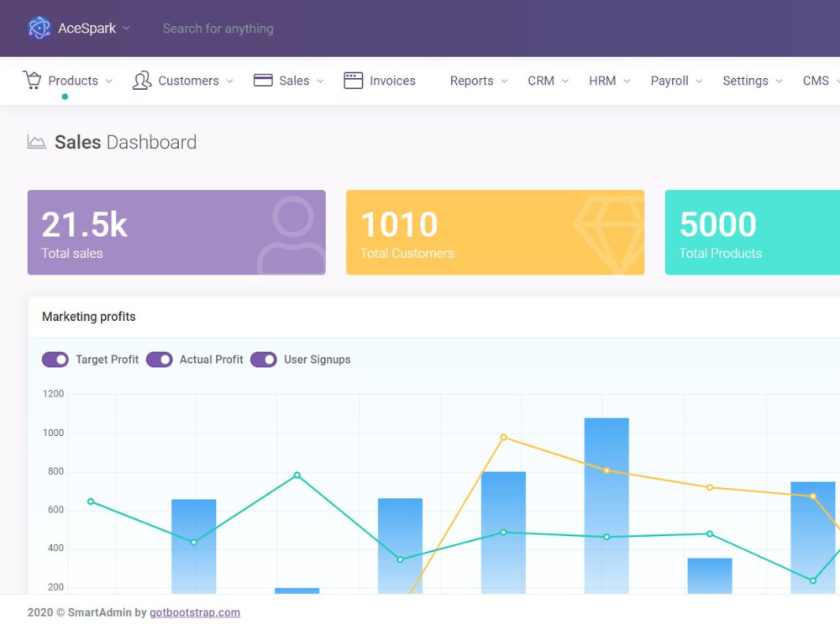The width and height of the screenshot is (840, 630).
Task: Expand the Settings menu chevron
Action: (779, 81)
